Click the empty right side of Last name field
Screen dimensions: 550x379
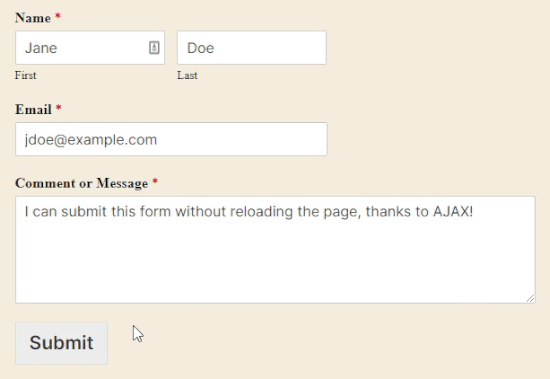(x=274, y=48)
